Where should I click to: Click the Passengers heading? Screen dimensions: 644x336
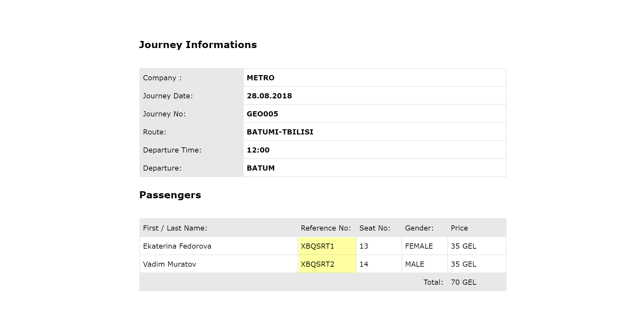170,195
